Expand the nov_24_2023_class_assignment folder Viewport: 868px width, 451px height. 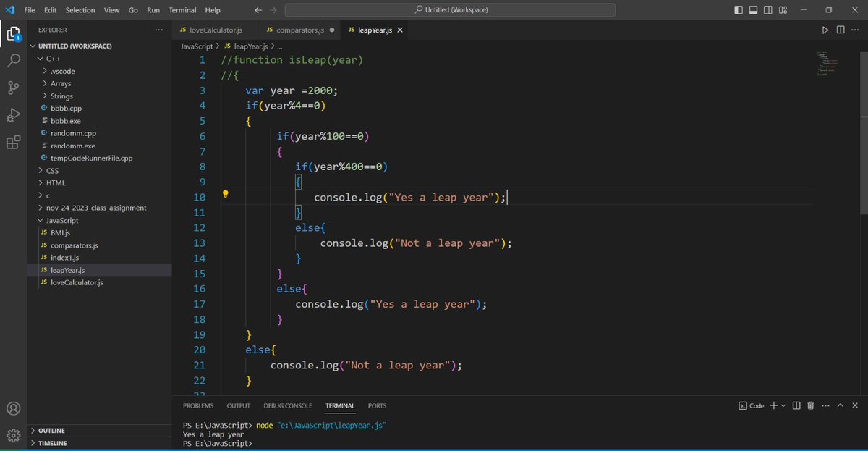click(x=100, y=208)
